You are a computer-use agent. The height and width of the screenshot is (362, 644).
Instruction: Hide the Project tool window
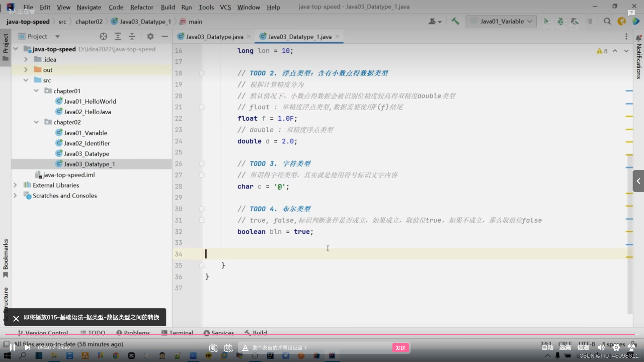click(164, 36)
